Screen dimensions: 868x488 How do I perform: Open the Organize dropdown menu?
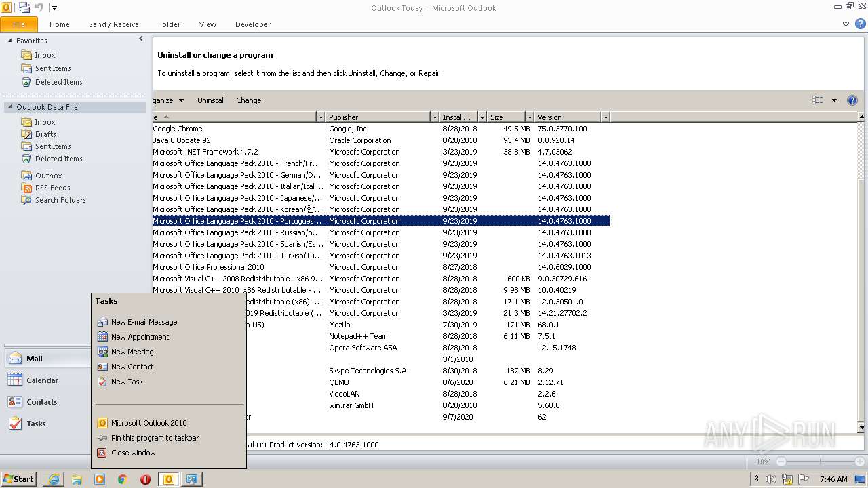[169, 100]
